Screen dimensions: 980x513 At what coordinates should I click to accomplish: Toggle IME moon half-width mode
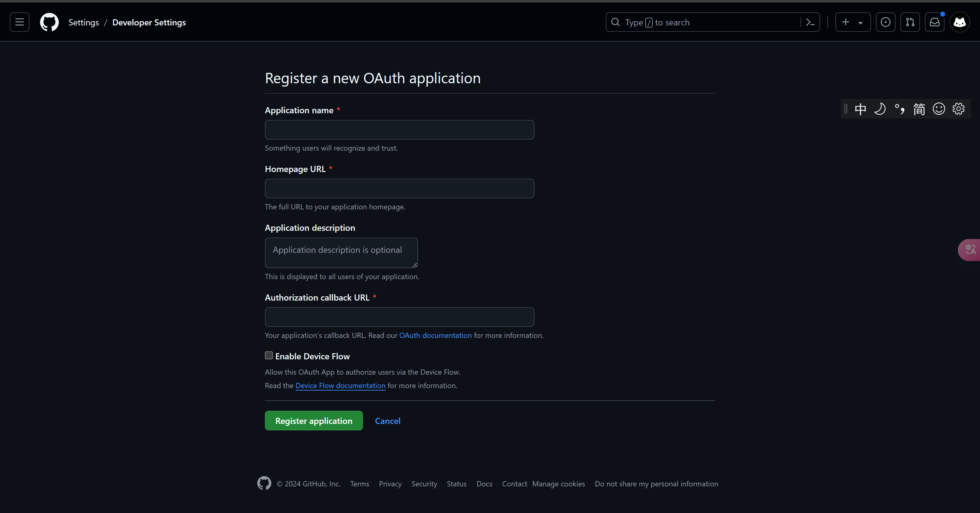pyautogui.click(x=880, y=109)
